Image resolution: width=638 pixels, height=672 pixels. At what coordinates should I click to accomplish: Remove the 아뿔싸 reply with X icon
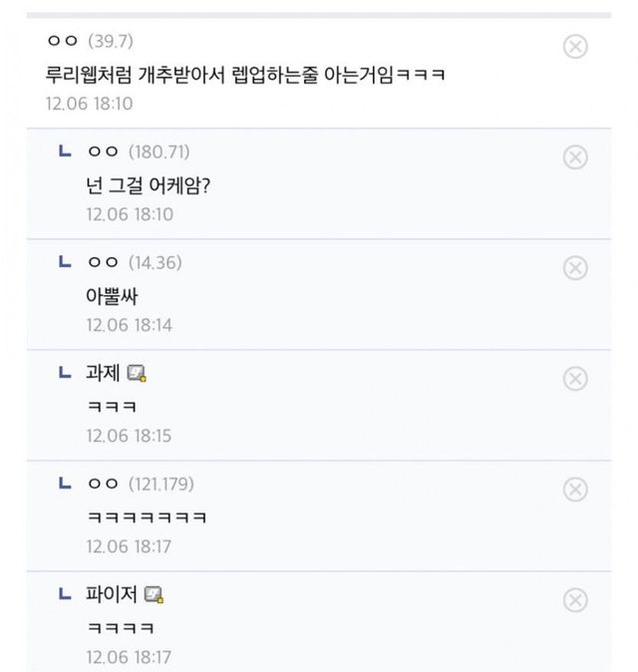click(575, 268)
